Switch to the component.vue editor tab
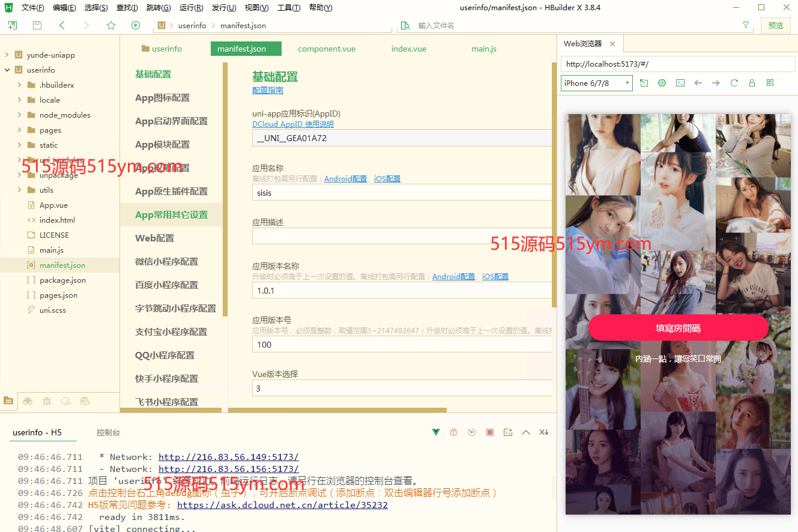The image size is (798, 532). point(326,49)
